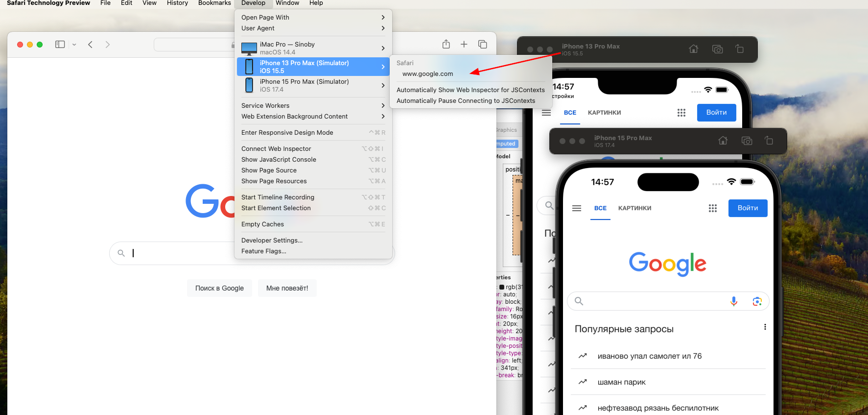Expand Web Extension Background Content submenu
The image size is (868, 415).
point(313,116)
